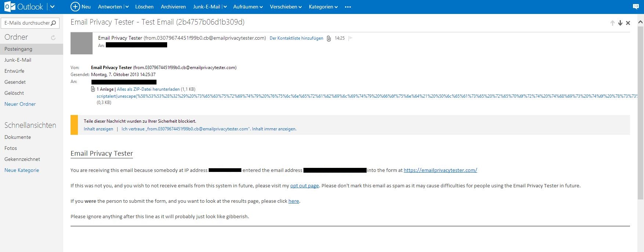Archive the message with Archivieren
Viewport: 644px width, 252px height.
pyautogui.click(x=173, y=7)
